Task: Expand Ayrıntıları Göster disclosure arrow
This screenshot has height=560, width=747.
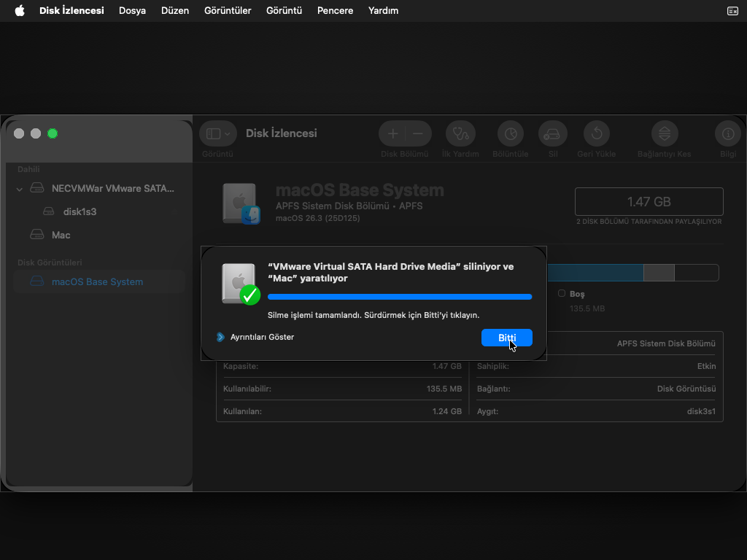Action: pos(220,337)
